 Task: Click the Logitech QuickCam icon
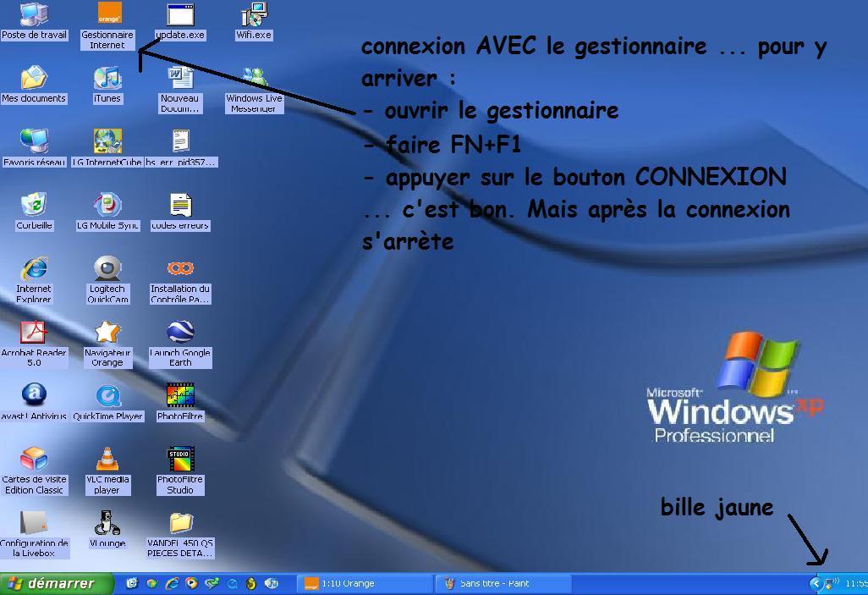coord(107,269)
